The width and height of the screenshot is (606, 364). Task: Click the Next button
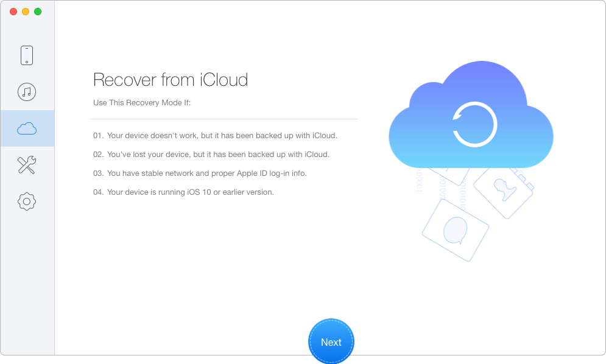[331, 341]
